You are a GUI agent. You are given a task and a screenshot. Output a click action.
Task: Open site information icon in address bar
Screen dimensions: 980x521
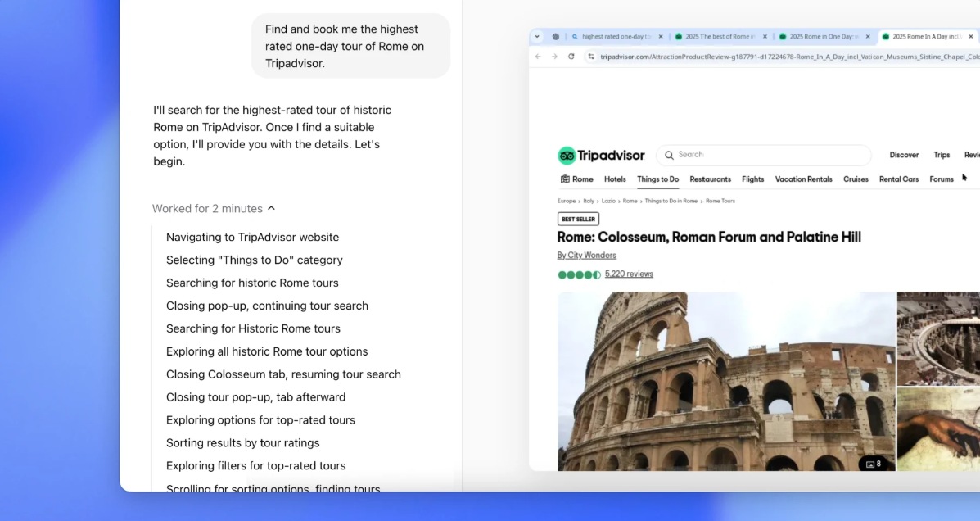pos(590,57)
